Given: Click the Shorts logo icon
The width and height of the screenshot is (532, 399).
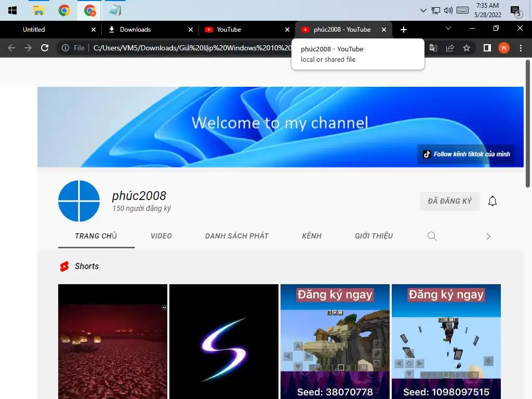Looking at the screenshot, I should [x=64, y=267].
